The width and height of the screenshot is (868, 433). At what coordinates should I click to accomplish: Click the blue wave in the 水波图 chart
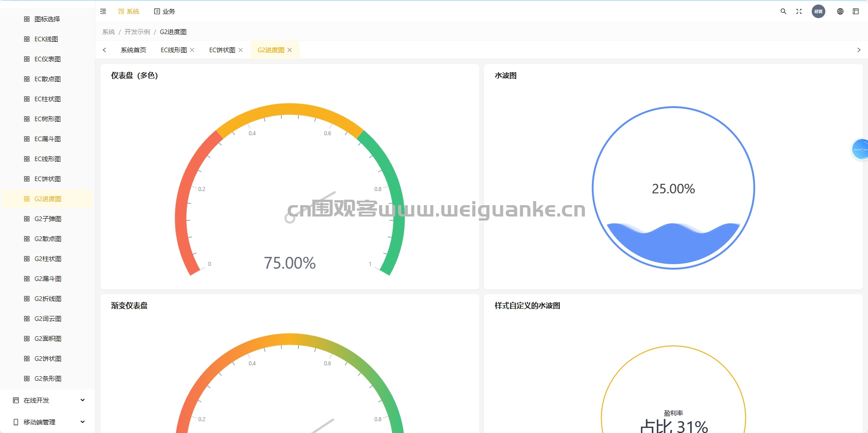pyautogui.click(x=673, y=245)
